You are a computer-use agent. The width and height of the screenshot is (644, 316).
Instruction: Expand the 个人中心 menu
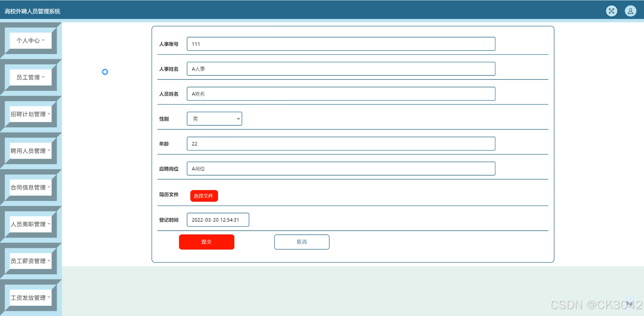[31, 40]
